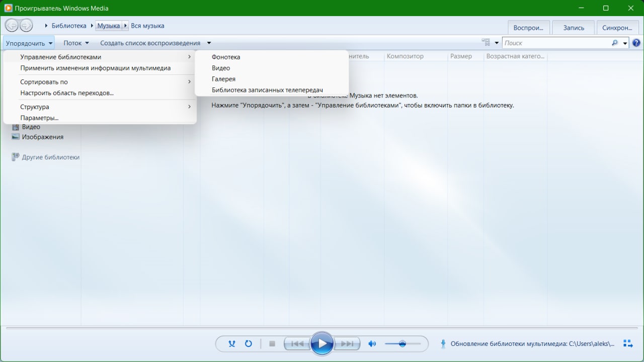Viewport: 644px width, 362px height.
Task: Click the Поиск search field
Action: click(556, 43)
